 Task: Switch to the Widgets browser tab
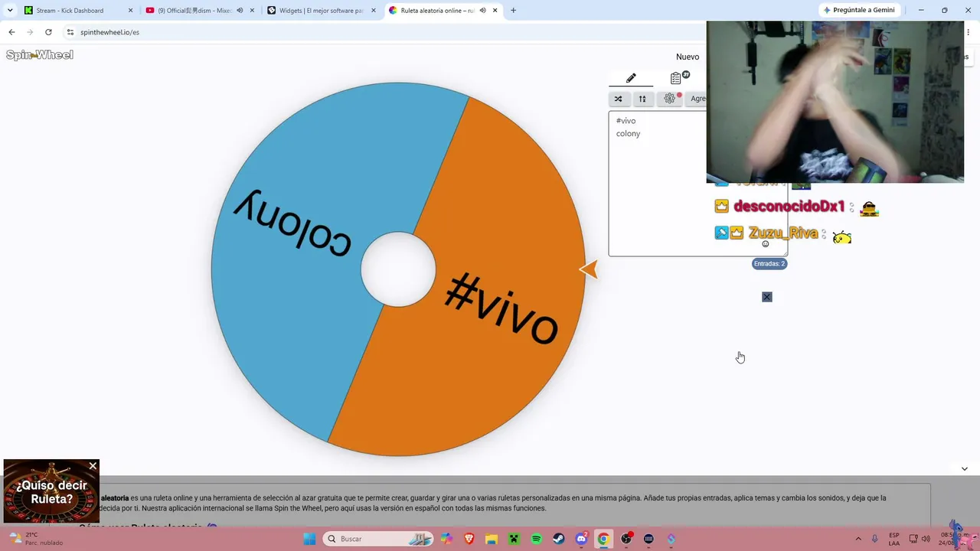point(322,11)
